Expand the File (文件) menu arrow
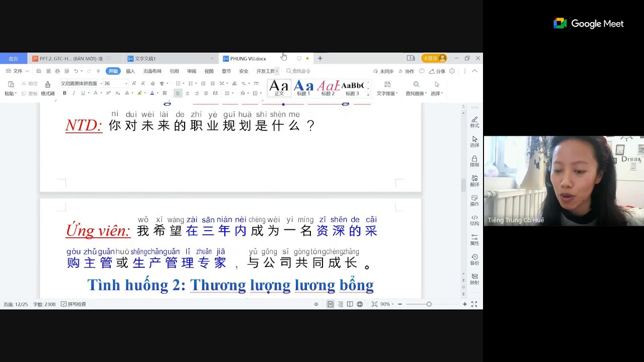Image resolution: width=644 pixels, height=362 pixels. [x=26, y=71]
